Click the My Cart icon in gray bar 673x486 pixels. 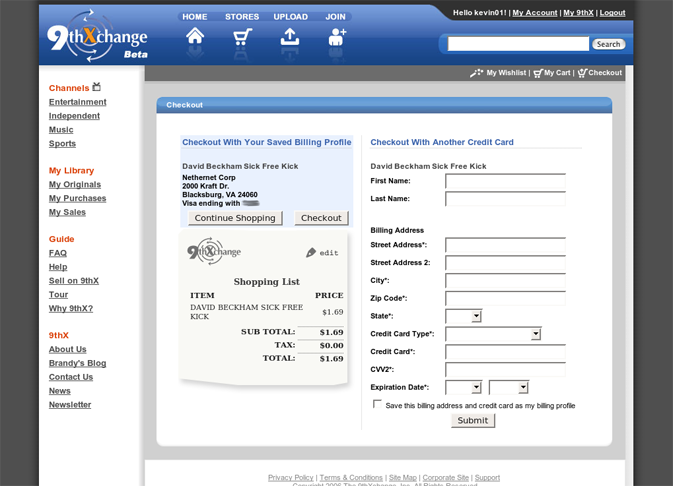coord(538,73)
